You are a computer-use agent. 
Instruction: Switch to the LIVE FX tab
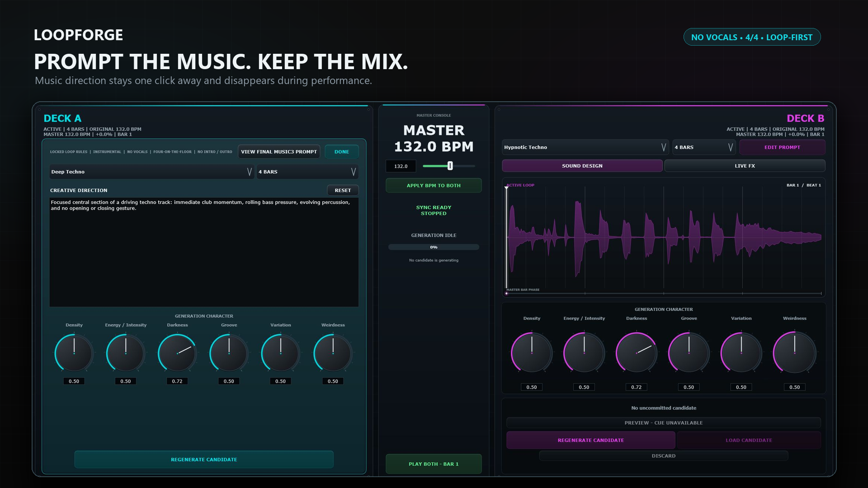click(745, 166)
